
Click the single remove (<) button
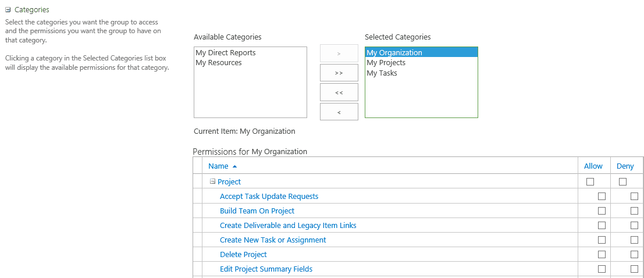pos(339,112)
